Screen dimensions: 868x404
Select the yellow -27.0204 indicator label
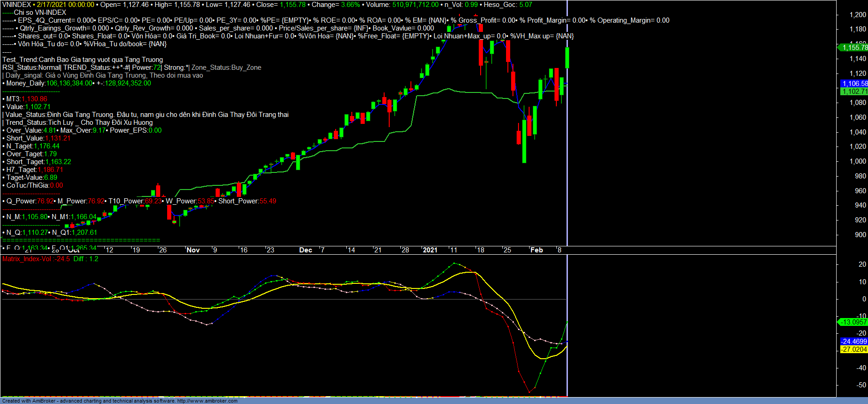point(854,349)
